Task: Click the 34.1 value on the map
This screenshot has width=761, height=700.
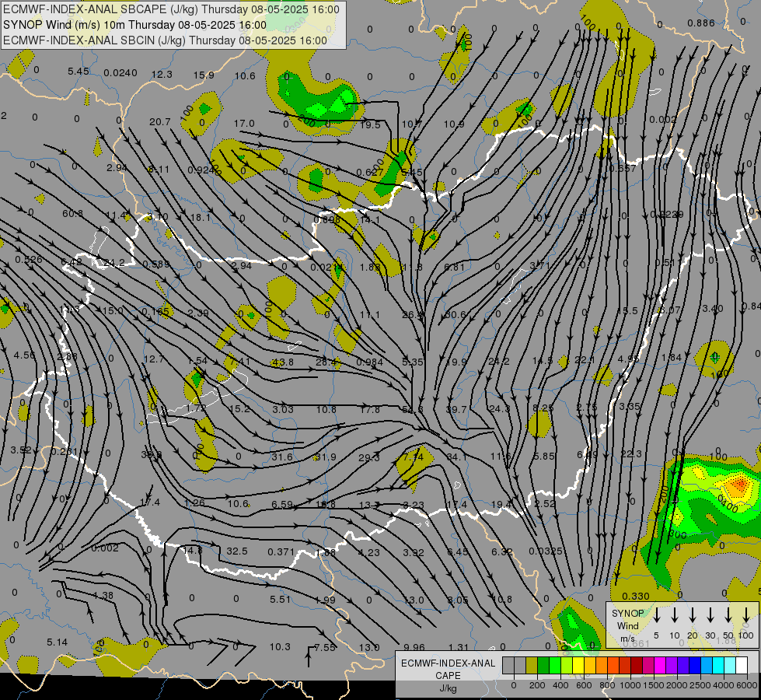Action: click(456, 457)
